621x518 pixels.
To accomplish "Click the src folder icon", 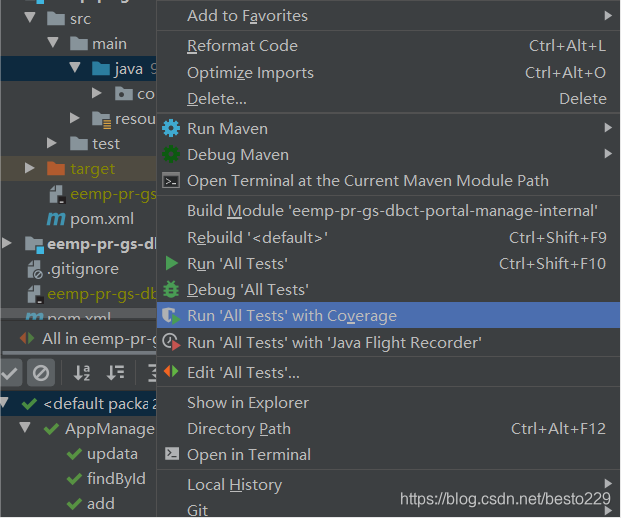I will [56, 18].
